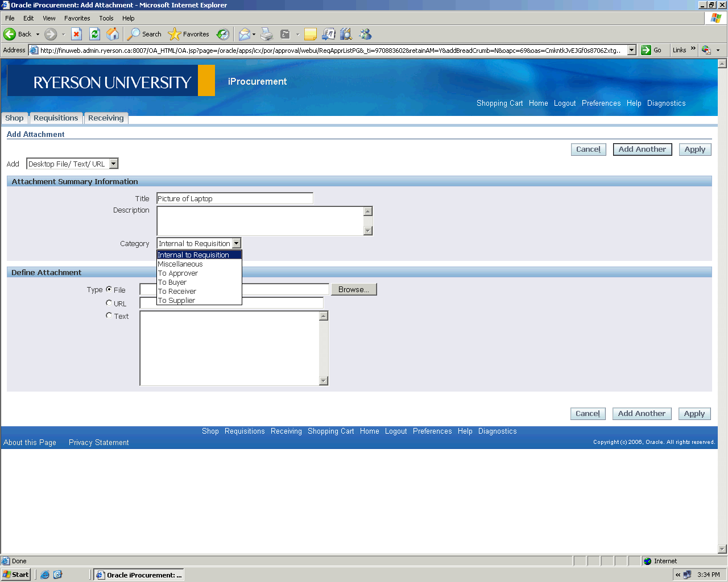This screenshot has height=582, width=728.
Task: Click the Browse... button
Action: pyautogui.click(x=353, y=289)
